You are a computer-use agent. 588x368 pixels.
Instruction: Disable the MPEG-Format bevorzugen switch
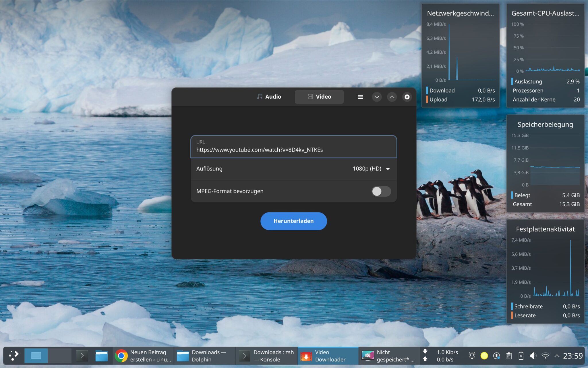click(381, 191)
